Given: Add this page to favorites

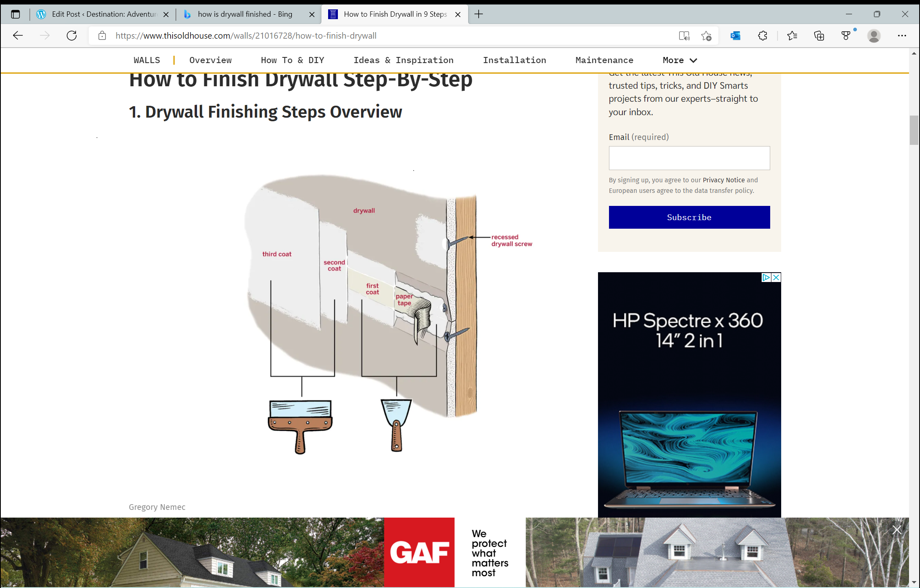Looking at the screenshot, I should pos(706,36).
